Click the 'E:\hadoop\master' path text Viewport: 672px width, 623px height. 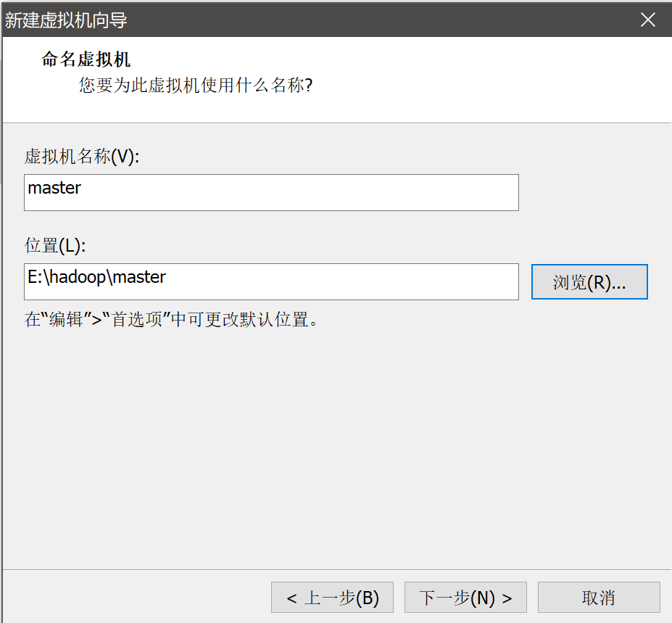[x=96, y=277]
